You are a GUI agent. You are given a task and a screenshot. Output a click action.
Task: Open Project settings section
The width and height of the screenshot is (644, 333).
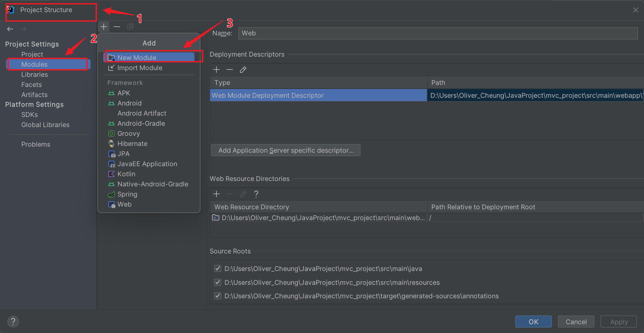tap(32, 54)
